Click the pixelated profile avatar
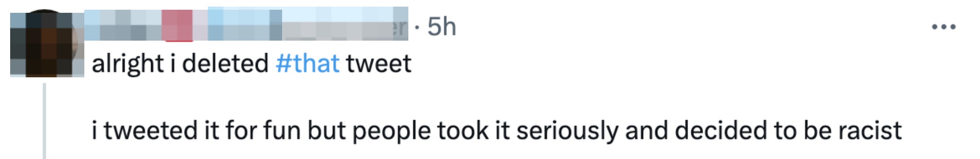This screenshot has width=980, height=159. point(47,44)
